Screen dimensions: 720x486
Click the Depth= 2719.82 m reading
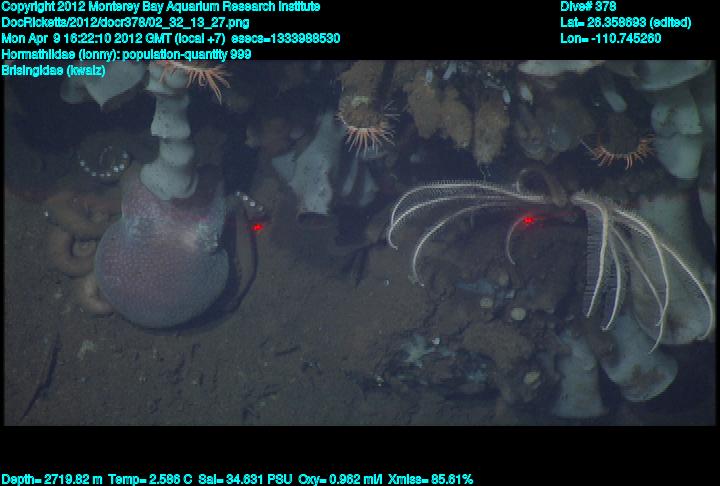tap(52, 480)
